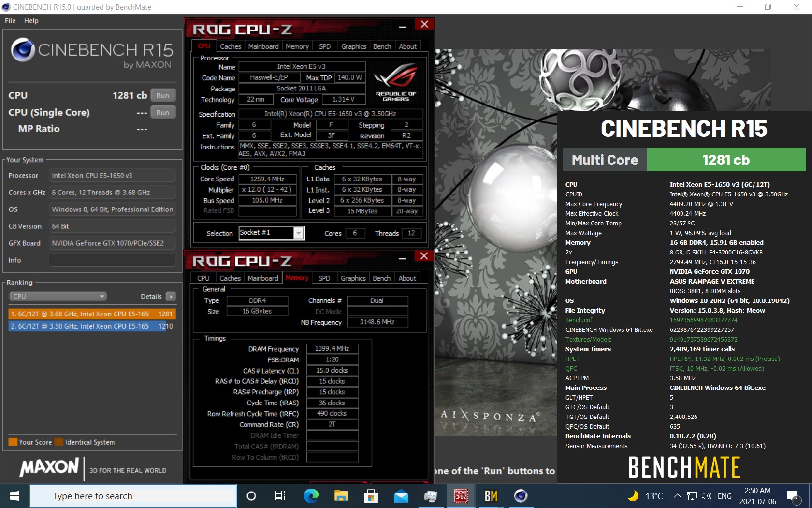
Task: Open About tab in lower CPU-Z window
Action: click(x=407, y=278)
